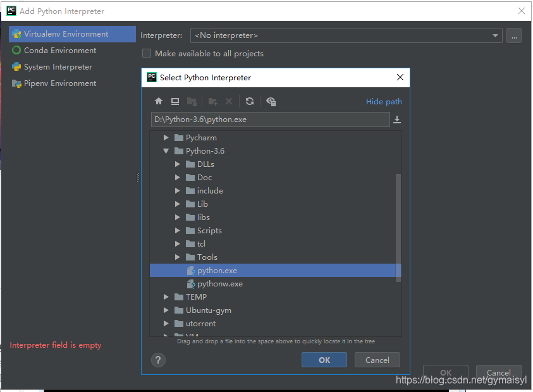Select the include folder name
Image resolution: width=533 pixels, height=392 pixels.
tap(210, 190)
